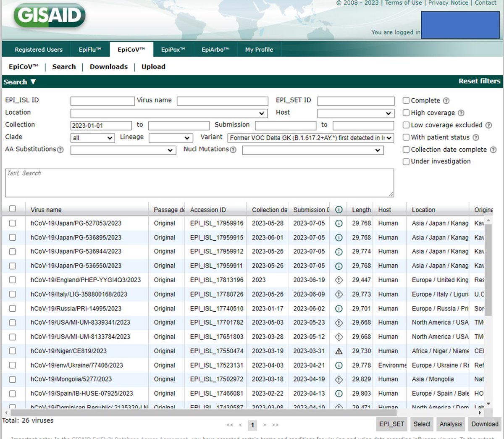This screenshot has height=439, width=504.
Task: Open the Clade dropdown showing all
Action: pyautogui.click(x=92, y=138)
